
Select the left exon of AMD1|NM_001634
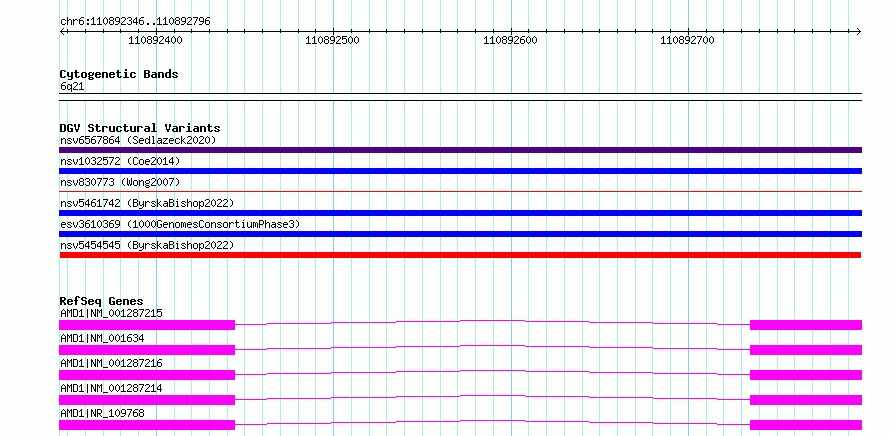[x=147, y=350]
